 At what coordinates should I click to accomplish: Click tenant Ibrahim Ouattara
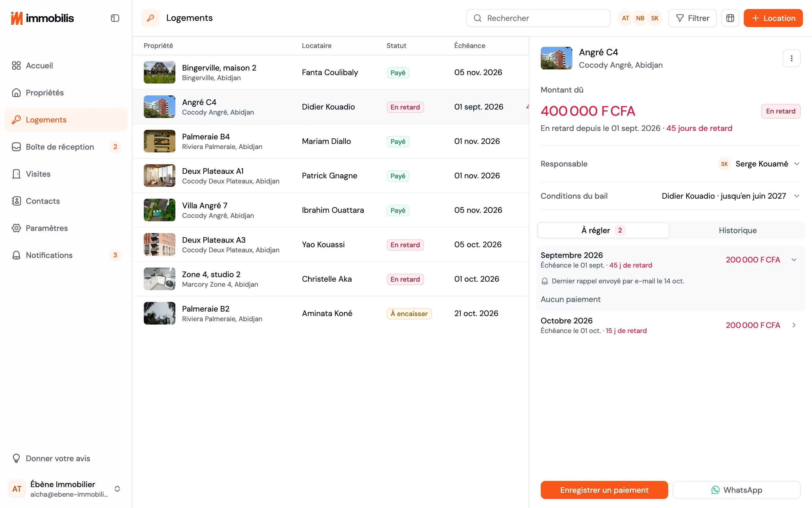point(333,210)
